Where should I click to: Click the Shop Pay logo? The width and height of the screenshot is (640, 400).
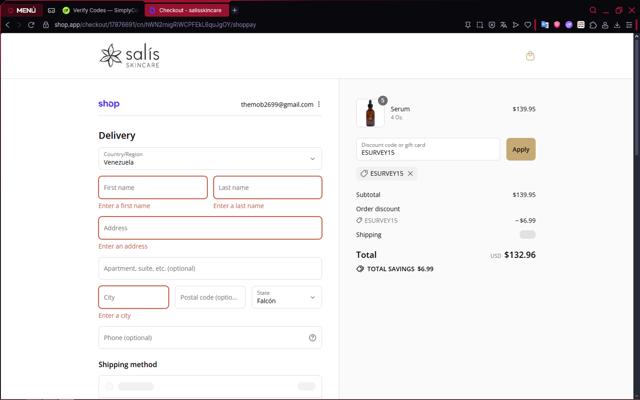click(x=109, y=104)
